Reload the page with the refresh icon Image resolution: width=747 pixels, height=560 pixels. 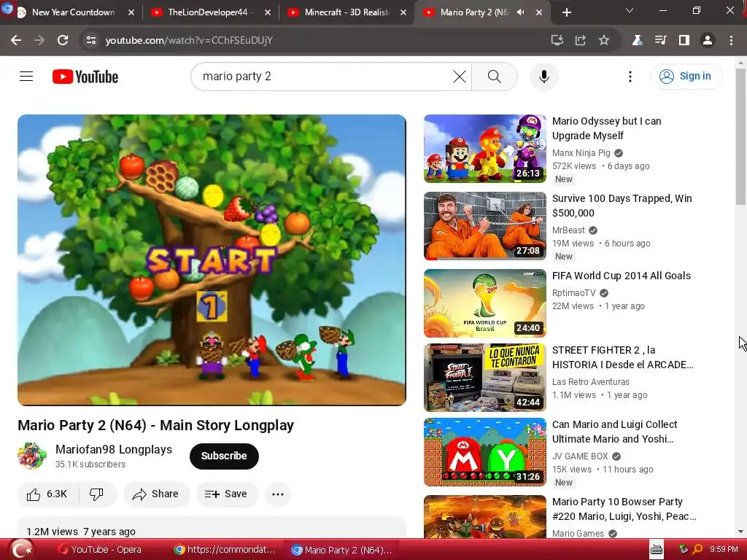coord(63,41)
